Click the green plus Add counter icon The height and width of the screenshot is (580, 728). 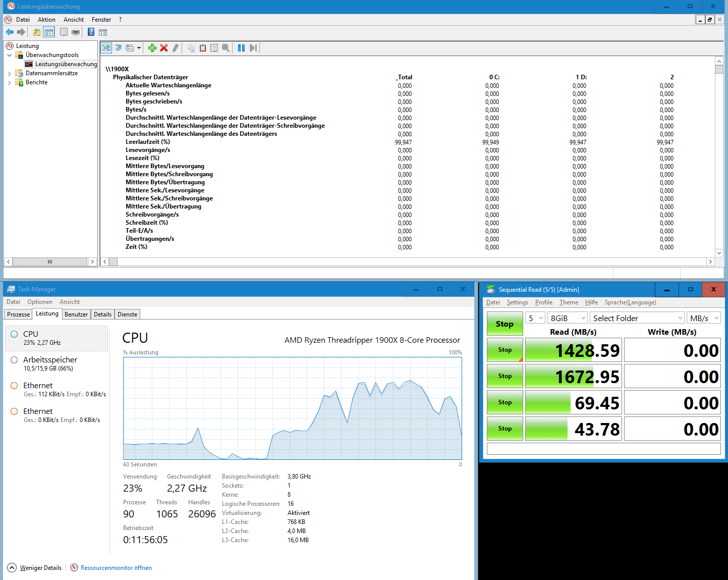152,48
